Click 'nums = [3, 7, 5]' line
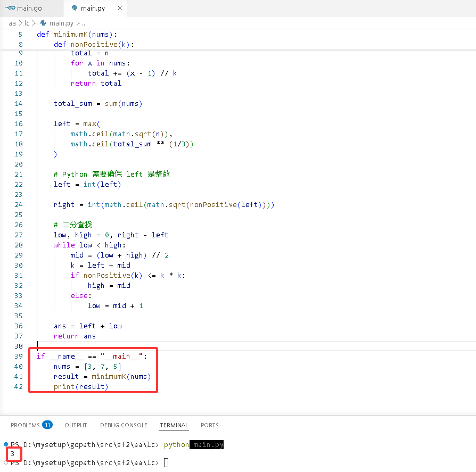Viewport: 476px width, 472px height. [x=87, y=367]
